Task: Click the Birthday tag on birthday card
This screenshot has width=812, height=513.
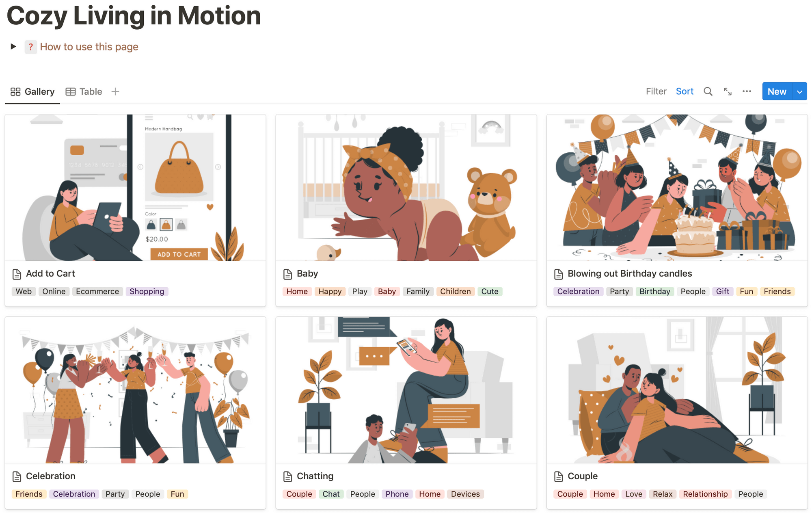Action: coord(654,291)
